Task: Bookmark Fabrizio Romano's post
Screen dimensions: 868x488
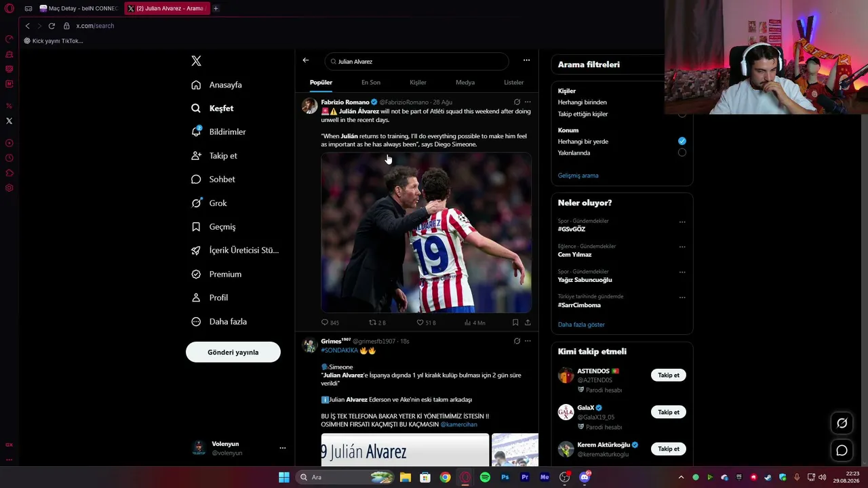Action: (x=515, y=323)
